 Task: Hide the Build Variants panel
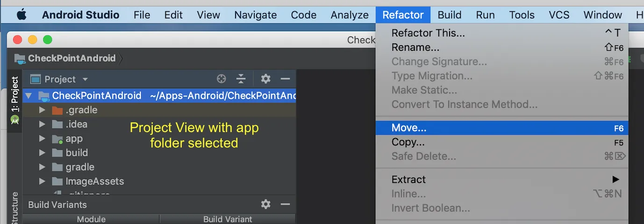point(285,204)
